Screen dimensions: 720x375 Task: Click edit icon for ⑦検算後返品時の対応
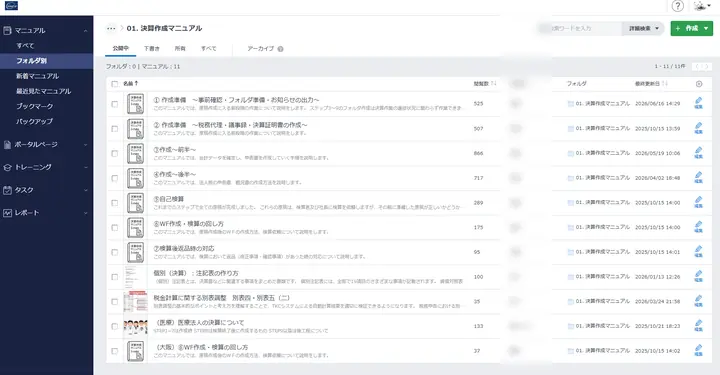click(x=698, y=252)
